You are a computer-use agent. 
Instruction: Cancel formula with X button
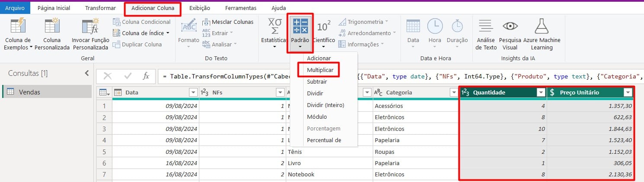[107, 76]
